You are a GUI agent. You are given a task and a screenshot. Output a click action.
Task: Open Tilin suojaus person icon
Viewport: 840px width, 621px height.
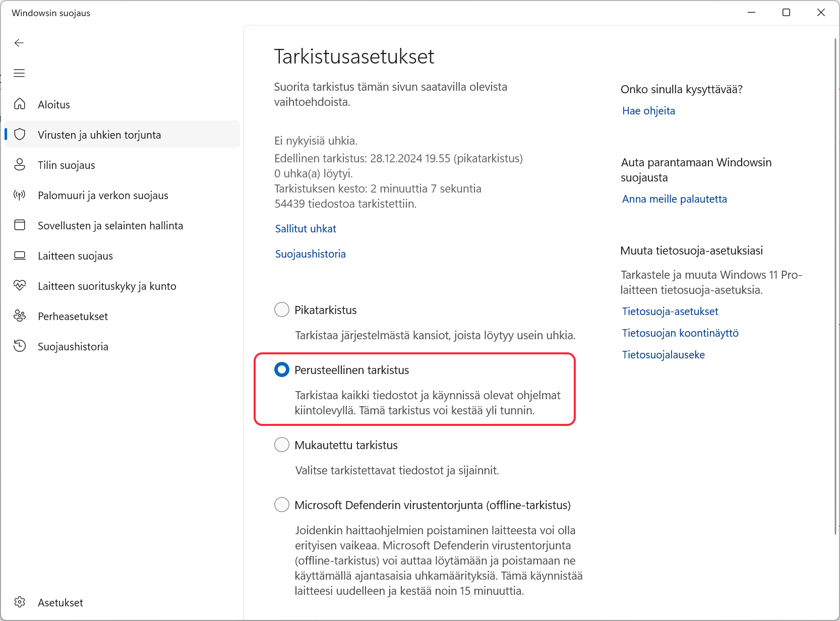(20, 165)
